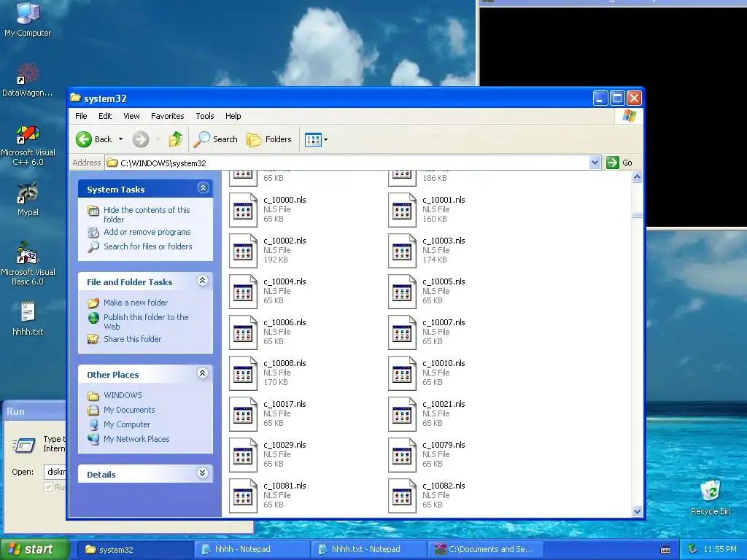Open Search with the magnifier icon

click(x=215, y=139)
